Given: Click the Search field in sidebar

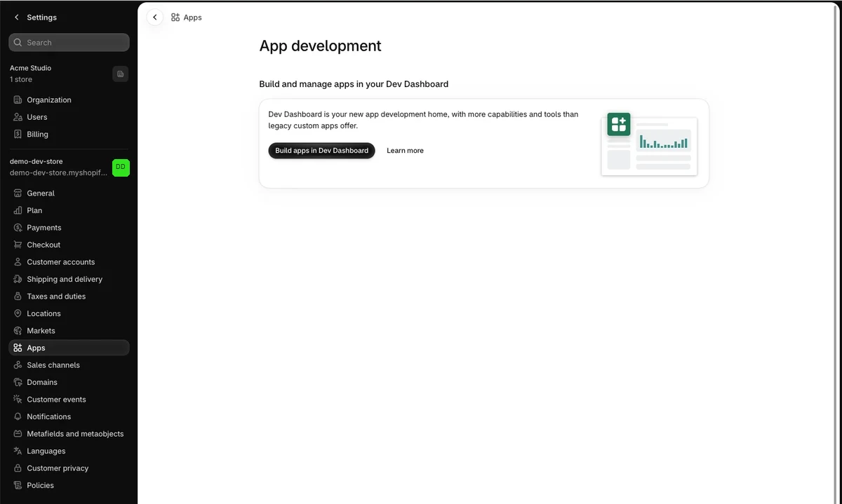Looking at the screenshot, I should point(69,43).
